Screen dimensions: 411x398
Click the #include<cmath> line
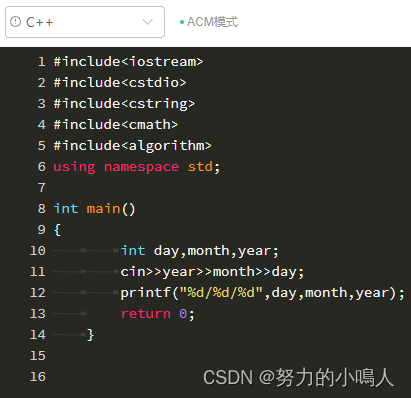point(116,125)
